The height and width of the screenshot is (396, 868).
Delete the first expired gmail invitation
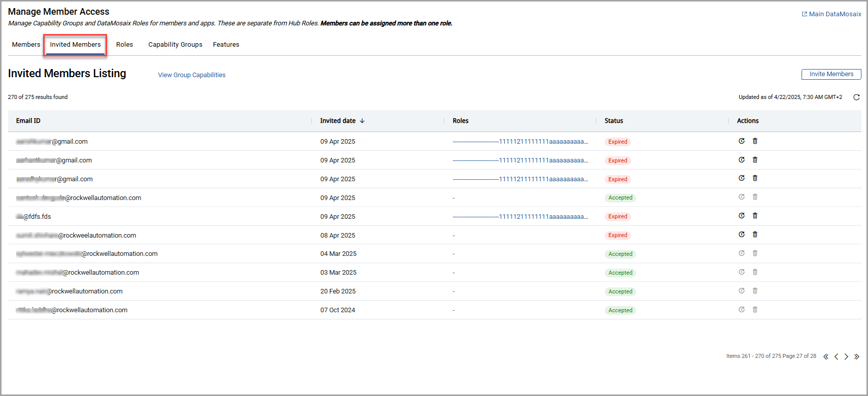click(755, 141)
